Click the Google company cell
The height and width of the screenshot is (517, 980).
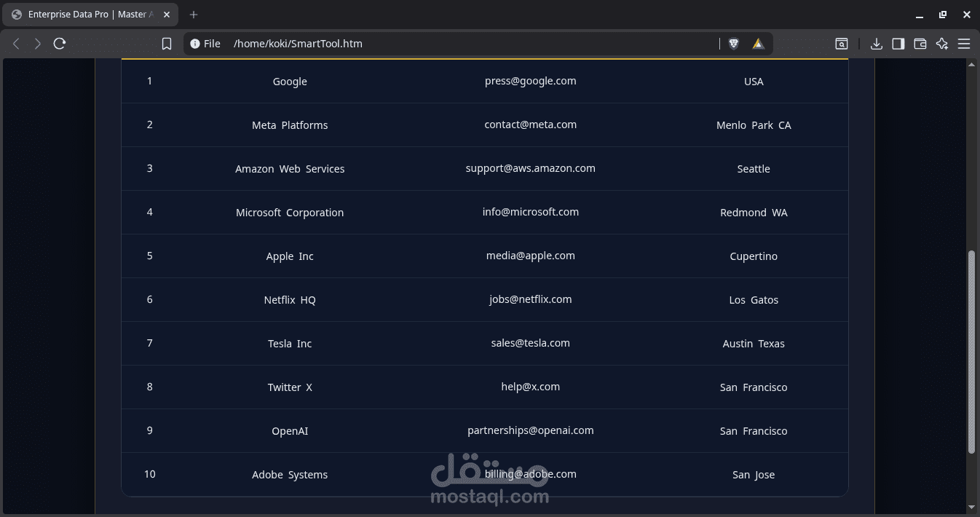(x=290, y=82)
